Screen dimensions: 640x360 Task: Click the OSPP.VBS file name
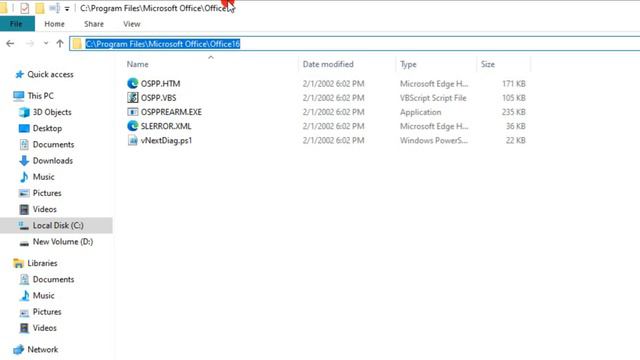point(158,98)
